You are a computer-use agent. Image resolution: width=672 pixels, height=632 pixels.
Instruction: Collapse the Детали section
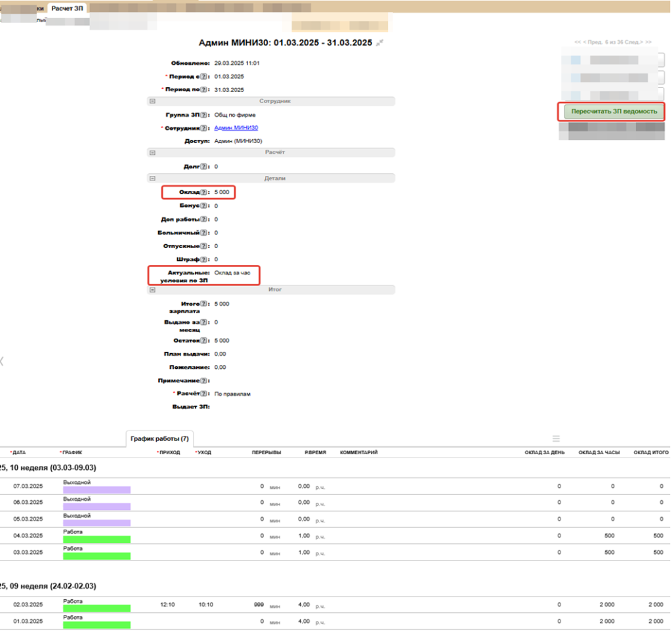(x=152, y=178)
